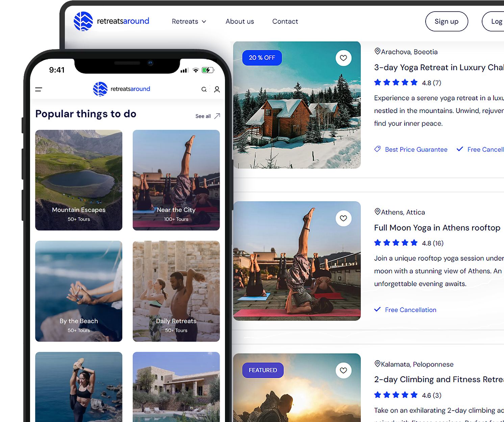Viewport: 504px width, 422px height.
Task: Open Full Moon Yoga in Athens rooftop
Action: pos(437,228)
